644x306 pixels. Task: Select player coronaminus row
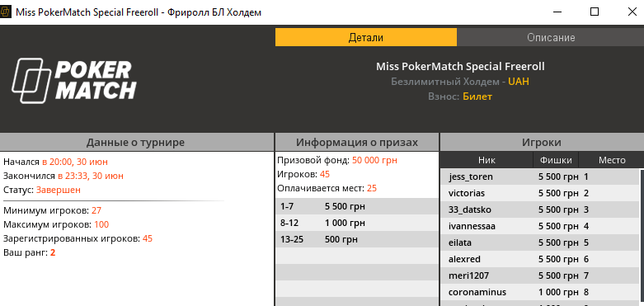(x=539, y=292)
